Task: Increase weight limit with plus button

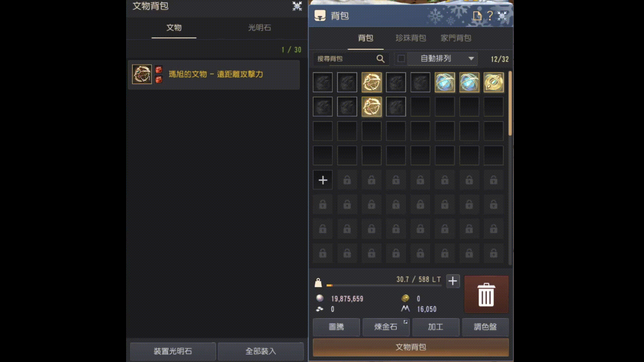Action: tap(453, 281)
